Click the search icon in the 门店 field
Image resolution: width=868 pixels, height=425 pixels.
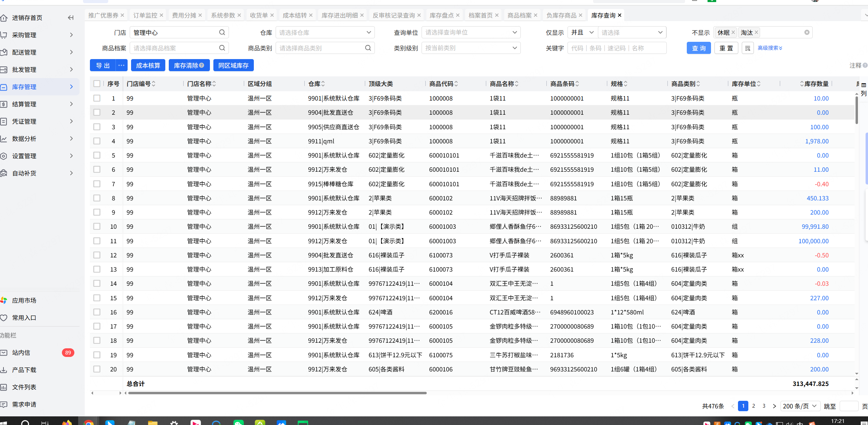pos(222,32)
